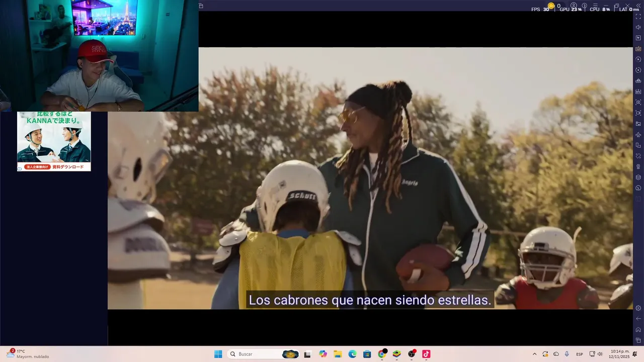This screenshot has width=644, height=362.
Task: Switch to BlueStacks in the taskbar
Action: tap(396, 354)
